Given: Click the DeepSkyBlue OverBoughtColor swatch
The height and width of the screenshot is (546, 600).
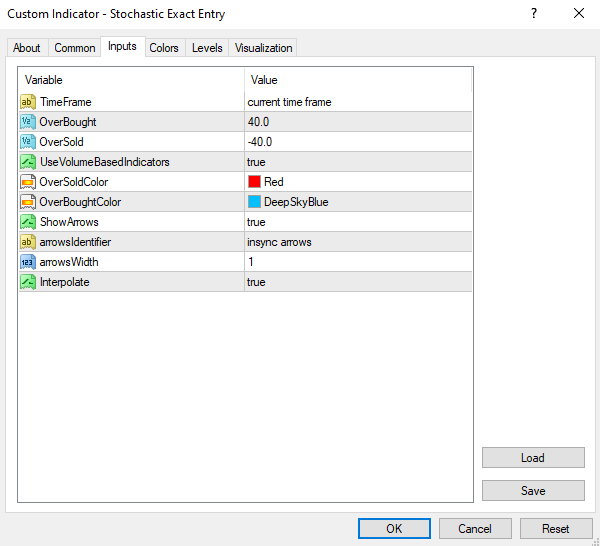Looking at the screenshot, I should click(254, 202).
